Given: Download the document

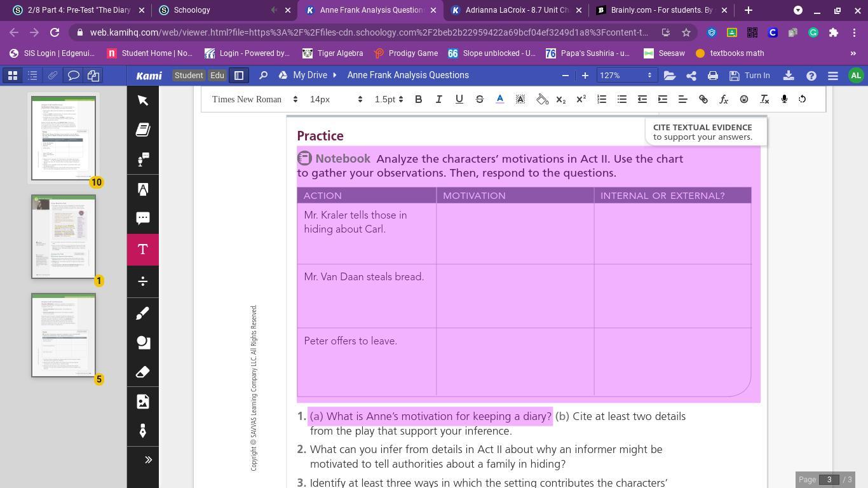Looking at the screenshot, I should click(x=789, y=76).
